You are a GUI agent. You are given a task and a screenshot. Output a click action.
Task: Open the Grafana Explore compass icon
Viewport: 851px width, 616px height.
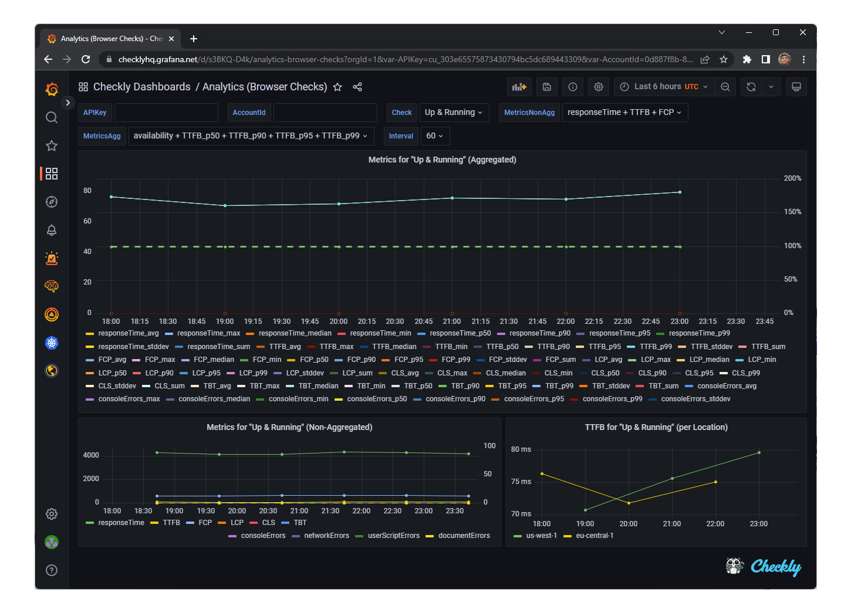point(52,201)
